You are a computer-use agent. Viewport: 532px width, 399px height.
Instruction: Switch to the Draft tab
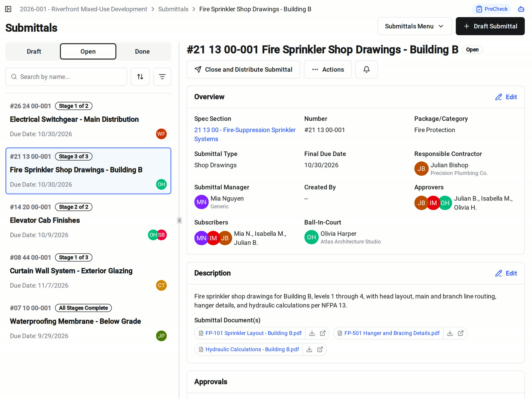(34, 52)
